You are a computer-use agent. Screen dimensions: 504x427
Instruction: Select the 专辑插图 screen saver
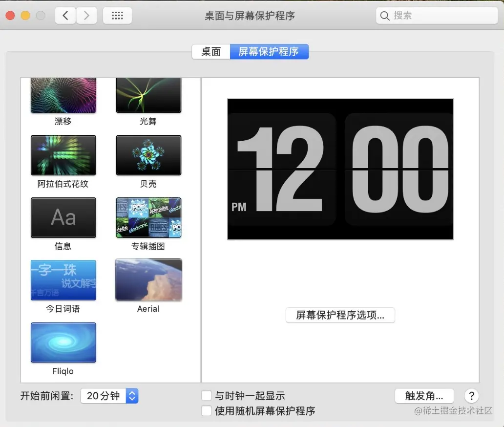[148, 217]
